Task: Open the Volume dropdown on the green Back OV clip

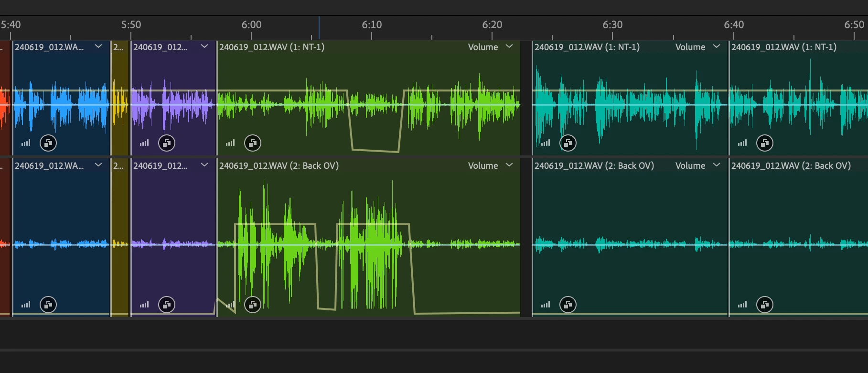Action: click(490, 165)
